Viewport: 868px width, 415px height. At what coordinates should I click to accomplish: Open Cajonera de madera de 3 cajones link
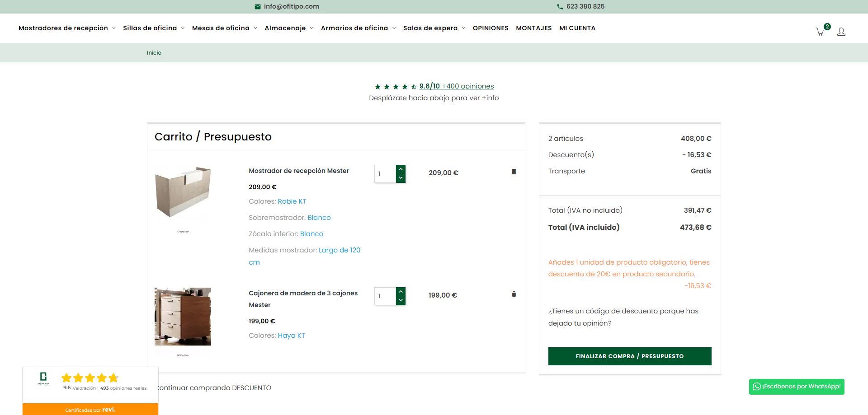point(303,299)
